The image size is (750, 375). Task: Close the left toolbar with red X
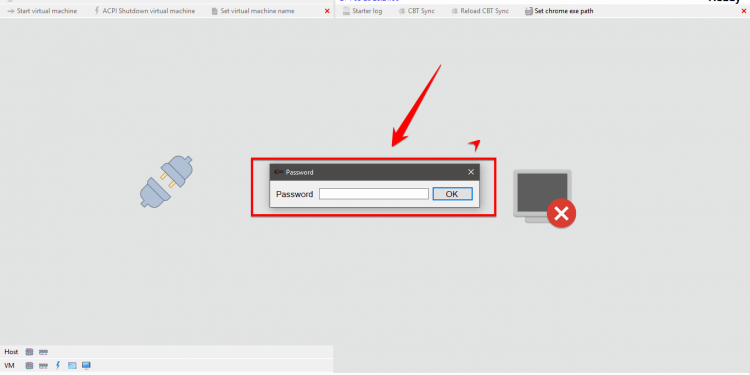327,11
